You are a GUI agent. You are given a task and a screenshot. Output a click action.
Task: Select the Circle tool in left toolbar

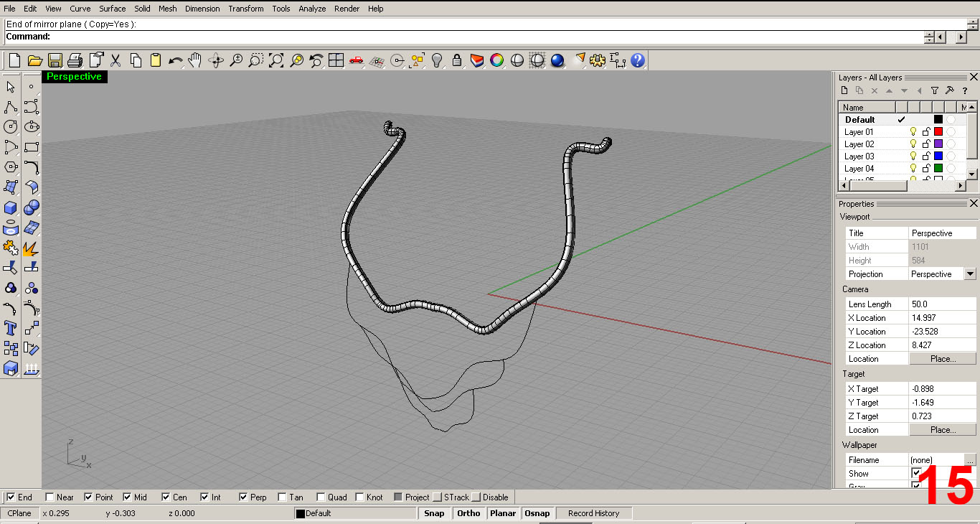(x=11, y=127)
